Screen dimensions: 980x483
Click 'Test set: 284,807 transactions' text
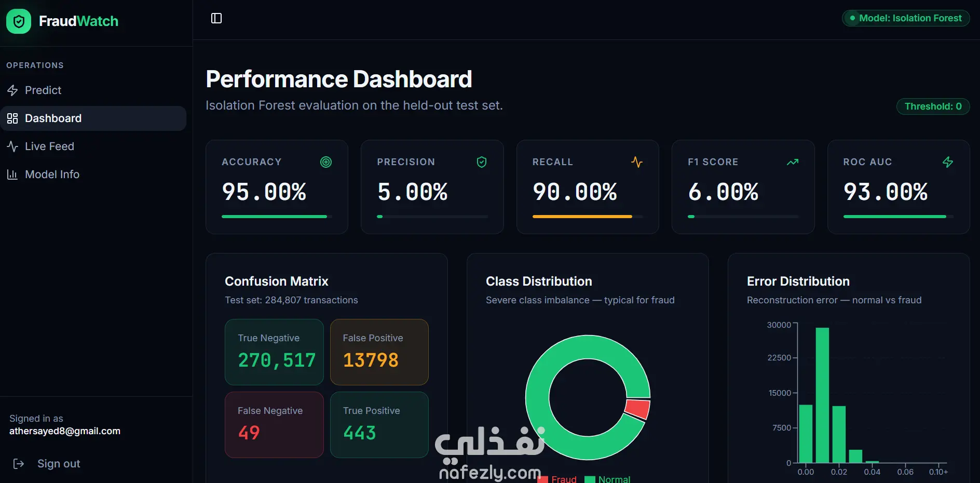click(x=291, y=300)
